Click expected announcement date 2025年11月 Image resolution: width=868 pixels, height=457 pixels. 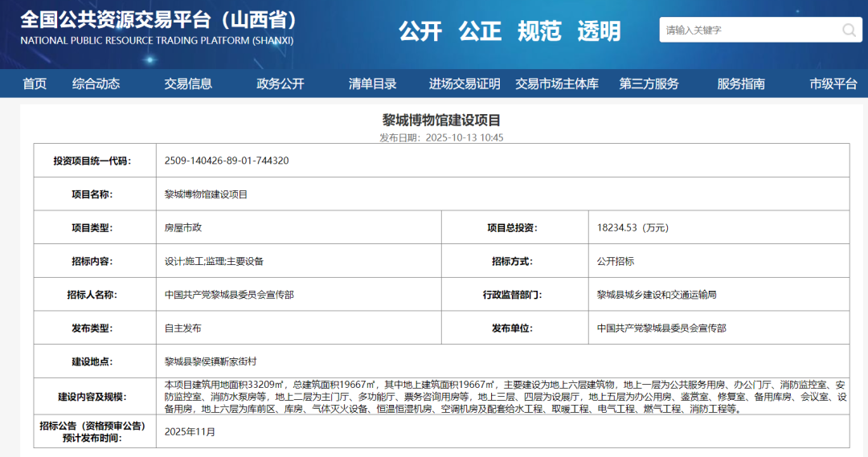190,431
